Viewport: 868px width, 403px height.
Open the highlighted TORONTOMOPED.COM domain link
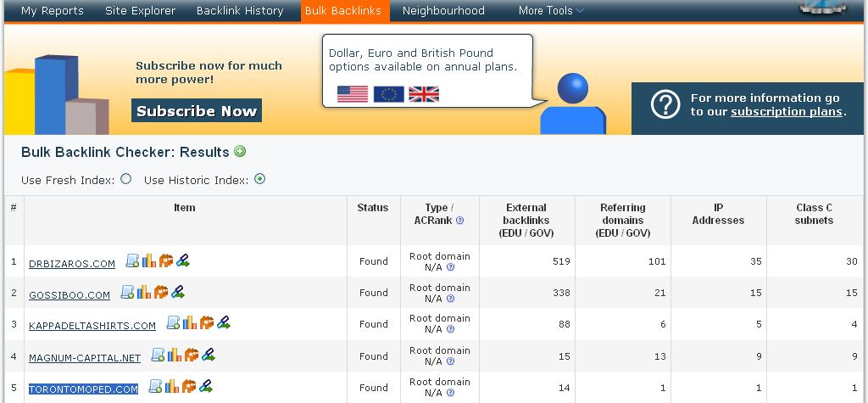pyautogui.click(x=84, y=389)
